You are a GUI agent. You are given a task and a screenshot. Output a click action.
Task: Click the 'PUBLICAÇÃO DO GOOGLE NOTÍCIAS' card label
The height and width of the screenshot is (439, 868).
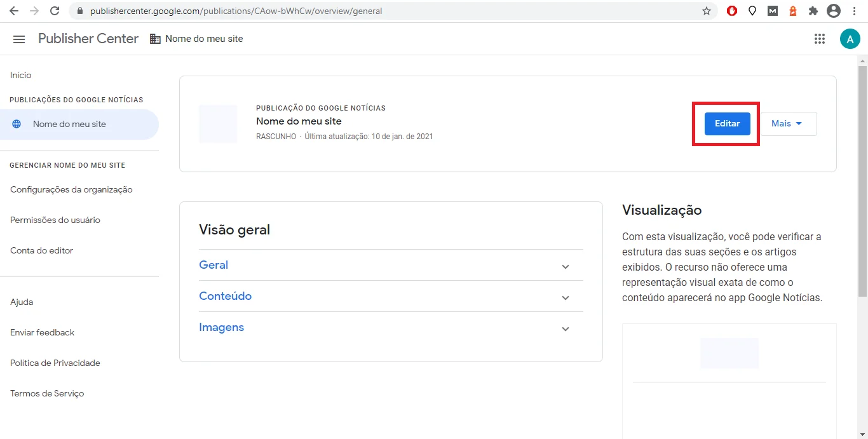[321, 108]
